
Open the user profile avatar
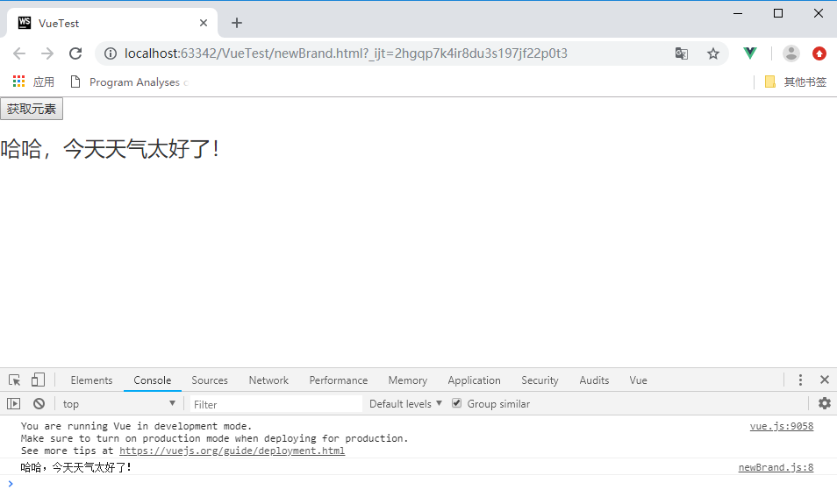(x=791, y=53)
